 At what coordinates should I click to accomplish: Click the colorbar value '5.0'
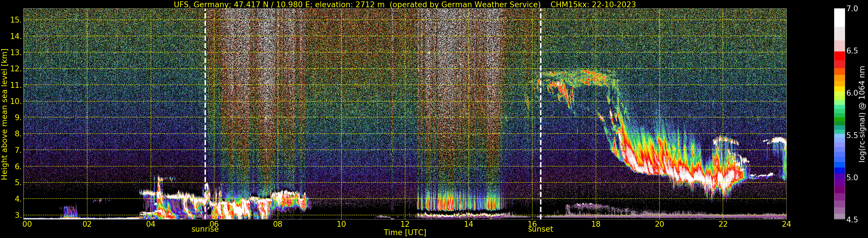tap(852, 177)
